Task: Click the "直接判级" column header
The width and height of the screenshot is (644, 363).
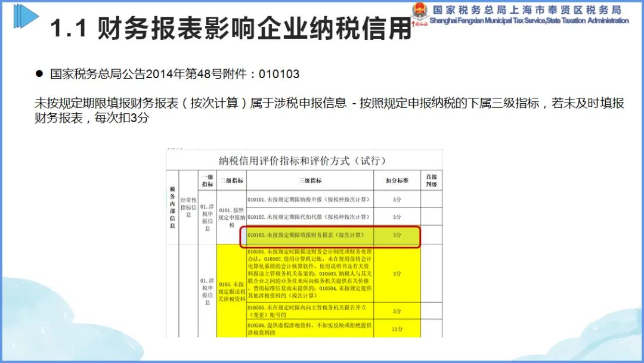Action: coord(431,180)
